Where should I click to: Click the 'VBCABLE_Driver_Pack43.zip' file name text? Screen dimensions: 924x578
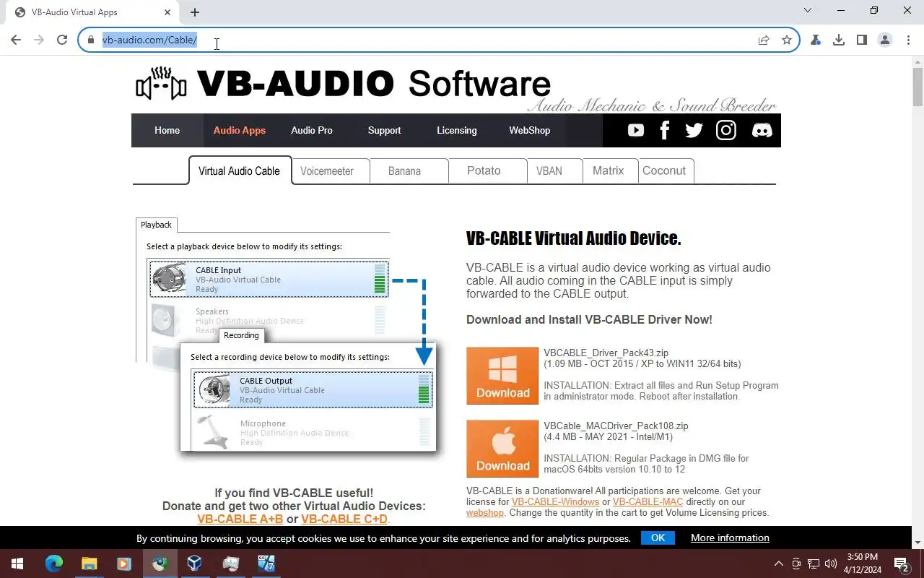pyautogui.click(x=606, y=353)
